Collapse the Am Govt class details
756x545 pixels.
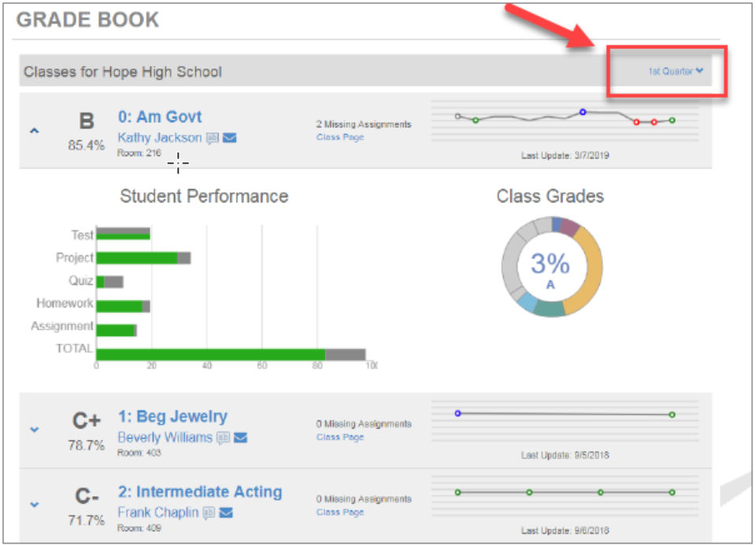(34, 132)
